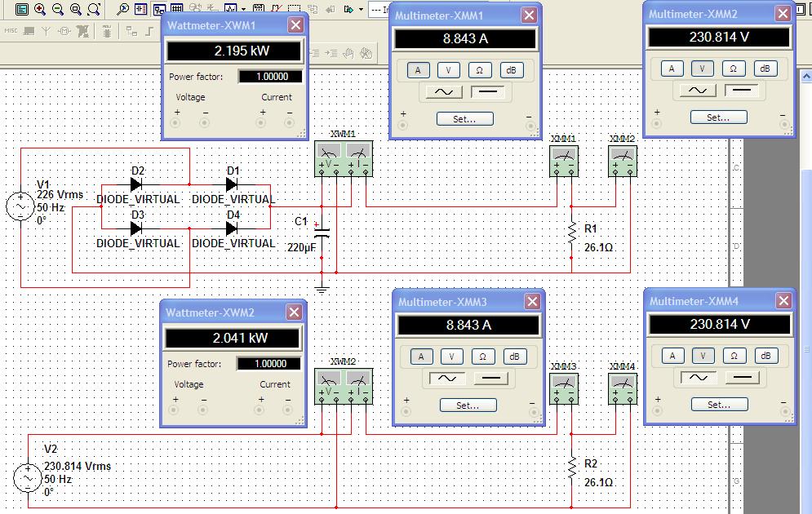The image size is (812, 514).
Task: Switch Multimeter-XMM1 to dB mode
Action: point(511,70)
